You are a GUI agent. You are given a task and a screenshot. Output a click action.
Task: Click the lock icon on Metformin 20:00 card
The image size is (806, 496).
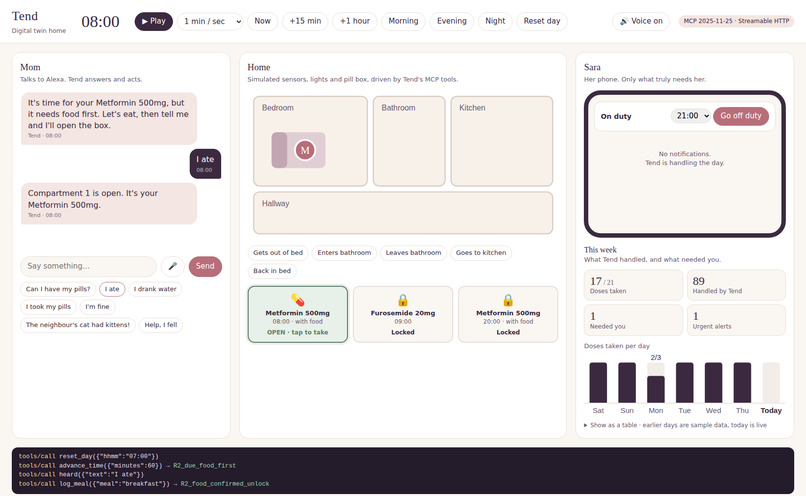(508, 300)
